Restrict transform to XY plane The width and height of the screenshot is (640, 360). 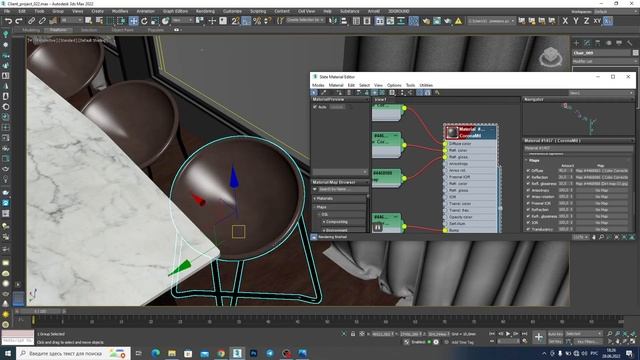[x=597, y=21]
